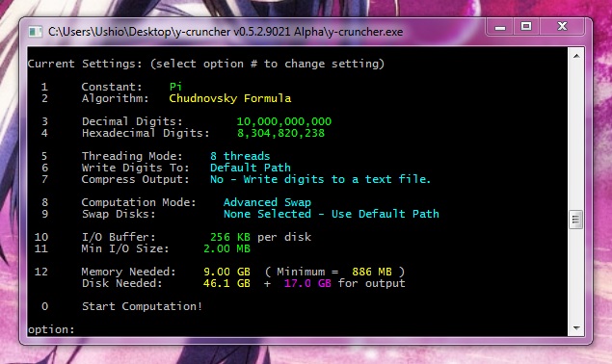Click the 'per disk' text
Image resolution: width=612 pixels, height=364 pixels.
(x=284, y=237)
